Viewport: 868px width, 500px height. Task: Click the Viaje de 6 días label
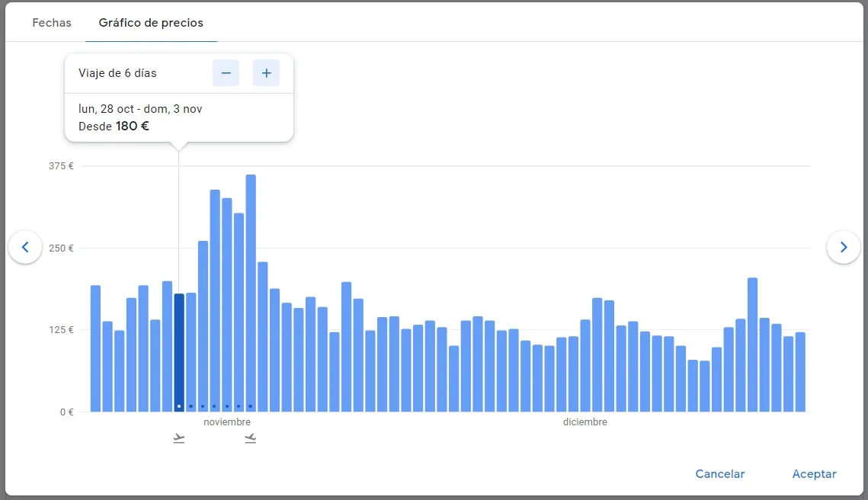pos(117,73)
